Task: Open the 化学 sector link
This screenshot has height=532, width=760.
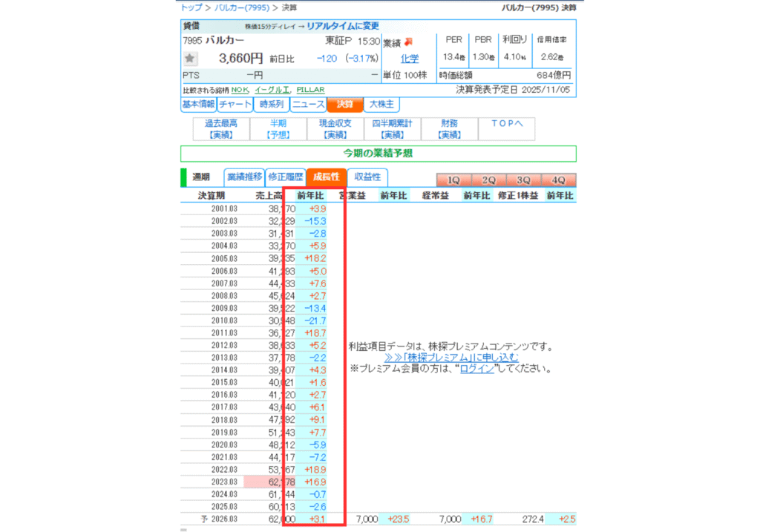Action: coord(410,59)
